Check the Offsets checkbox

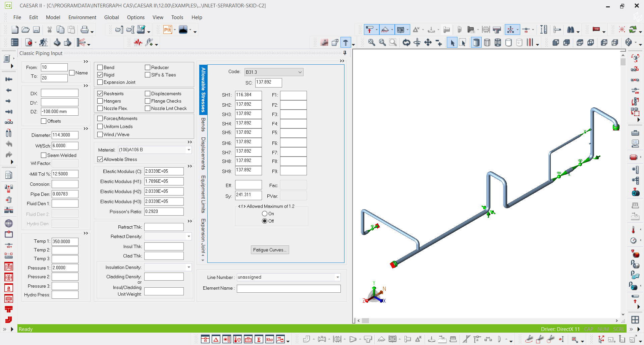(44, 121)
